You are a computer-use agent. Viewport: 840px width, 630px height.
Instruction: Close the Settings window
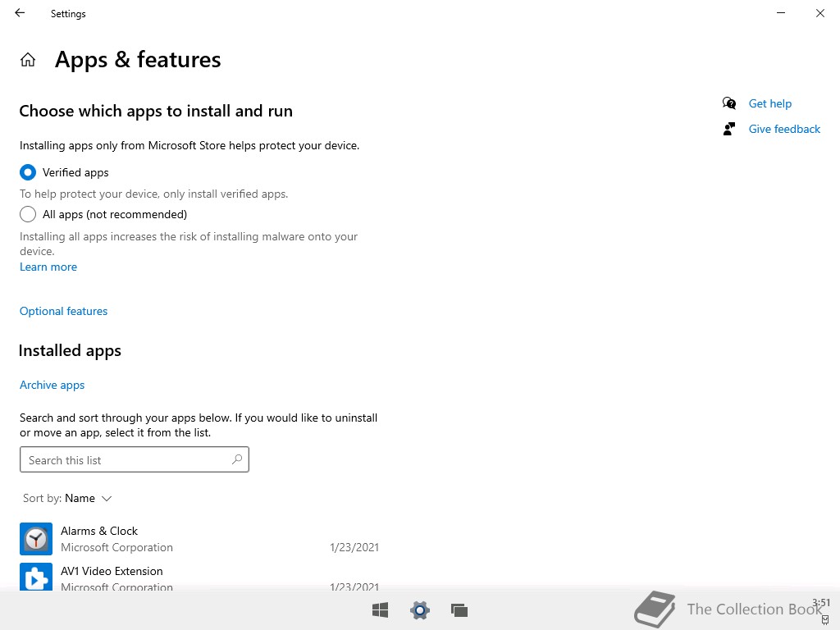point(820,13)
